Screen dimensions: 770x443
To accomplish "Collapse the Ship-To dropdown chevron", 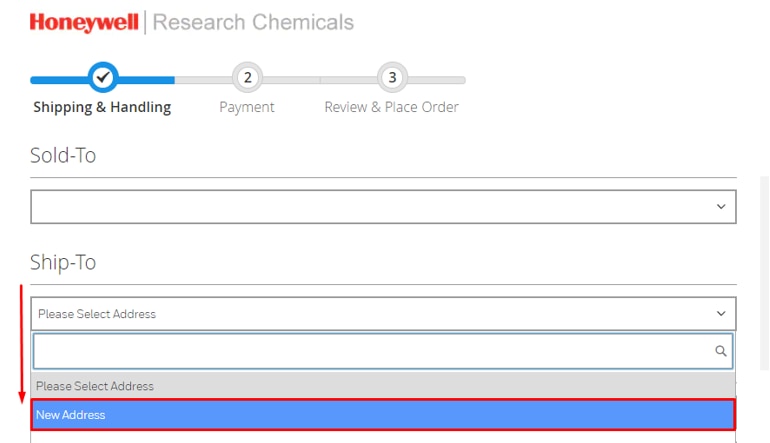I will [x=721, y=313].
